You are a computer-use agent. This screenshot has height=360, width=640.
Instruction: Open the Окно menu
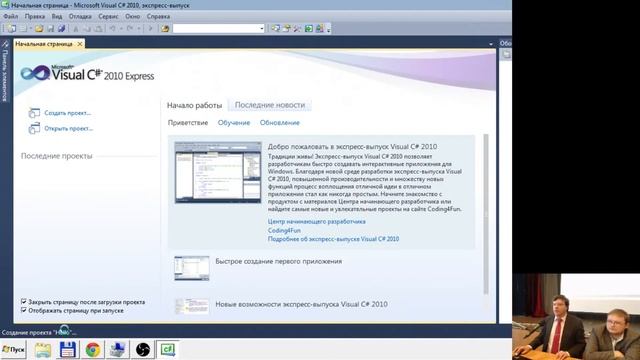(x=132, y=16)
